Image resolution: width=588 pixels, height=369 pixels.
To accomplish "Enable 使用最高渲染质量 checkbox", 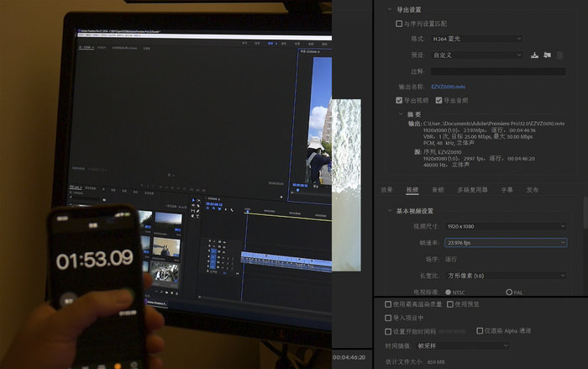I will click(388, 304).
